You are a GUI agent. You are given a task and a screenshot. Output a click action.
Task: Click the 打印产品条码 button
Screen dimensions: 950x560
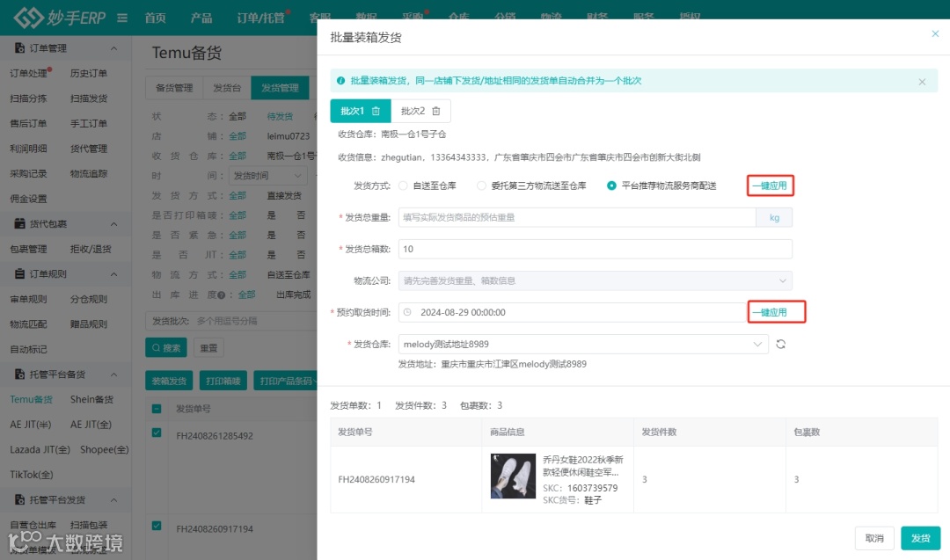[x=285, y=381]
